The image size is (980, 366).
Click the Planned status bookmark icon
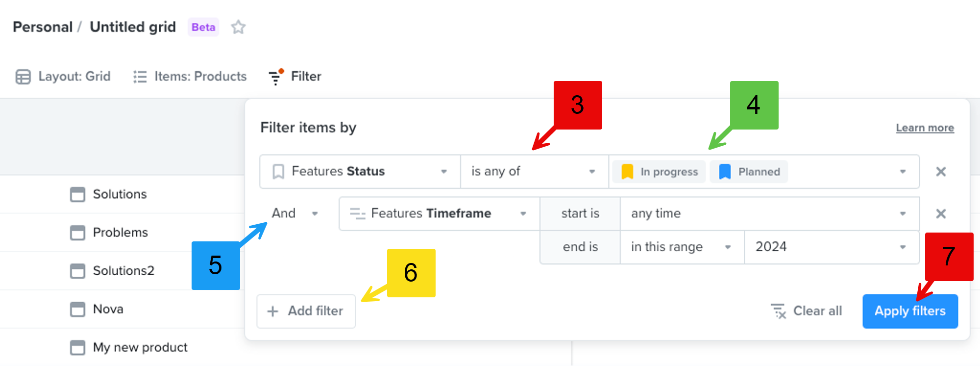pyautogui.click(x=724, y=171)
